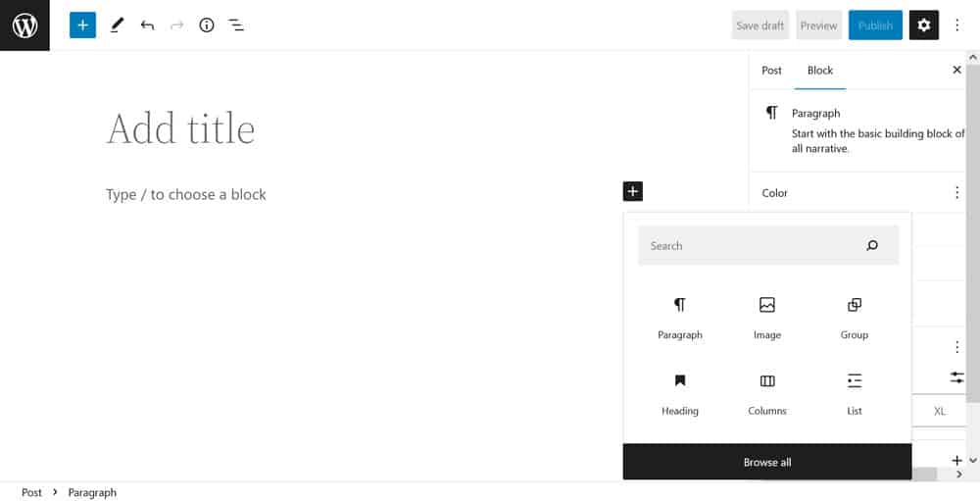
Task: Select the Tools pencil icon
Action: (x=117, y=25)
